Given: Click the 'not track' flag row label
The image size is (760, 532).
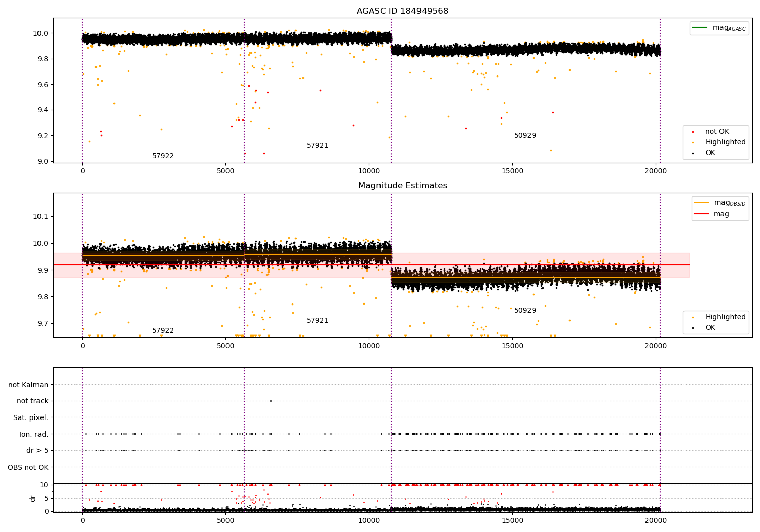Looking at the screenshot, I should point(32,401).
